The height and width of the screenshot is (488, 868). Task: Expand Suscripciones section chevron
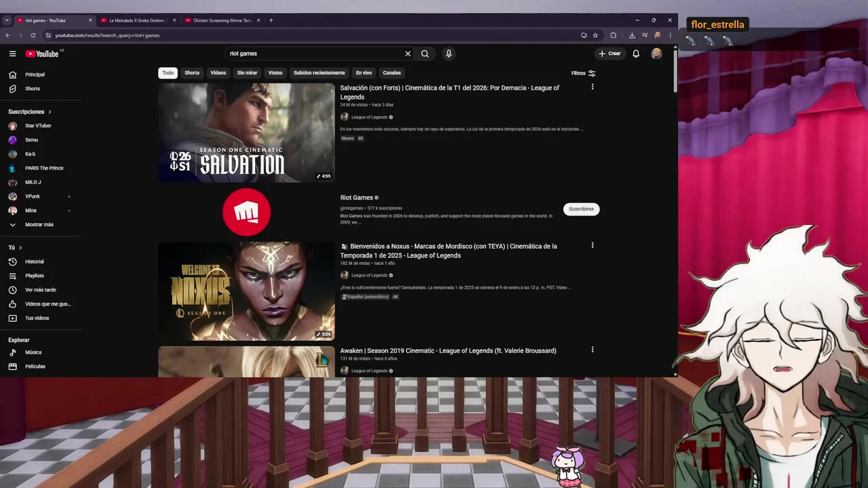click(50, 112)
